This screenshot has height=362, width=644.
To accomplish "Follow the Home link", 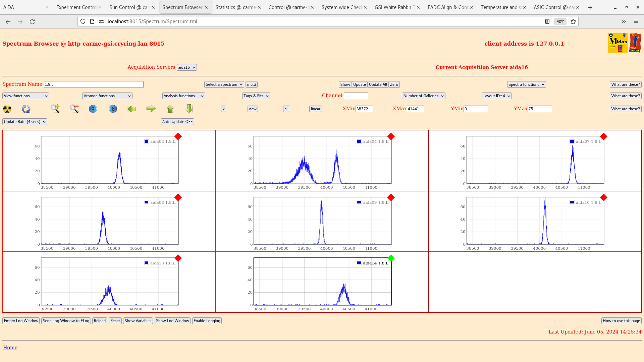I will pos(10,348).
